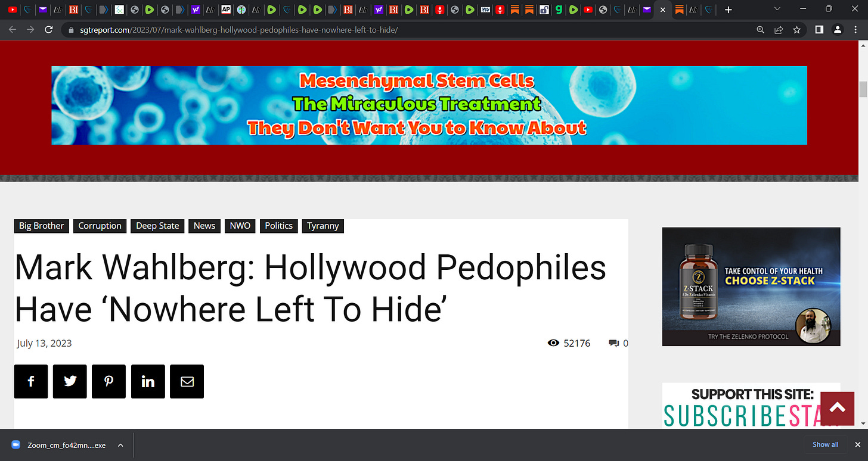Image resolution: width=868 pixels, height=461 pixels.
Task: Switch to the AP news tab
Action: pyautogui.click(x=226, y=10)
